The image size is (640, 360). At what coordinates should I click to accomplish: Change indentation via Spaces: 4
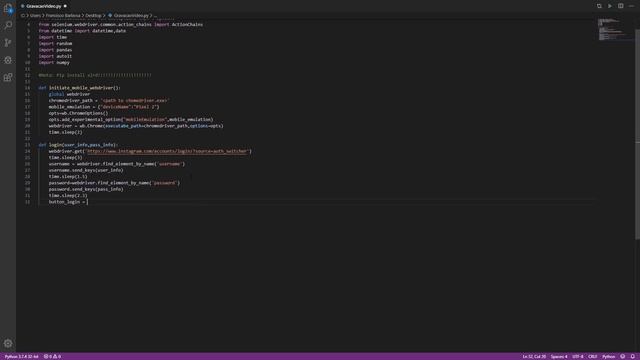pyautogui.click(x=559, y=356)
